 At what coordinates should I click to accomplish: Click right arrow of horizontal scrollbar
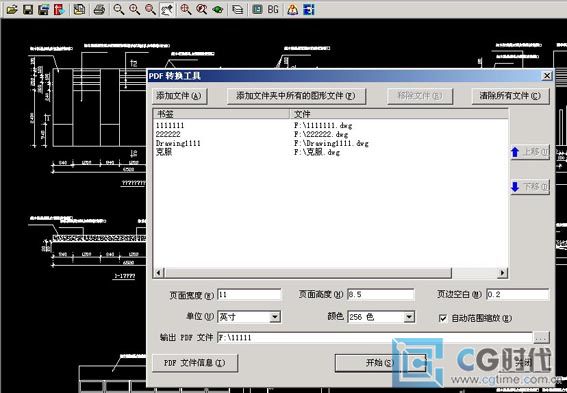(x=502, y=273)
